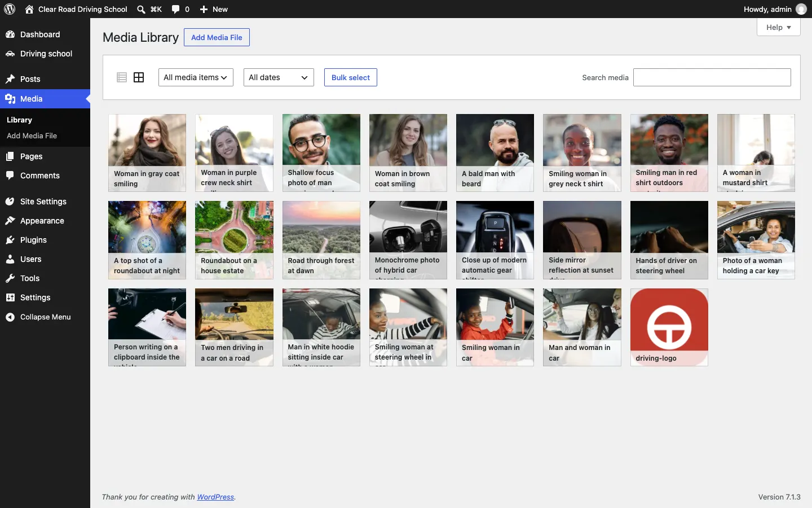Click the Collapse Menu arrow icon

pos(10,317)
